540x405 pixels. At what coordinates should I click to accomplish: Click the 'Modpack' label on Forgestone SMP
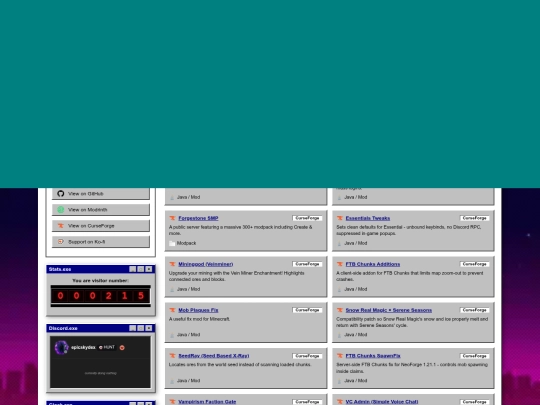click(x=186, y=243)
